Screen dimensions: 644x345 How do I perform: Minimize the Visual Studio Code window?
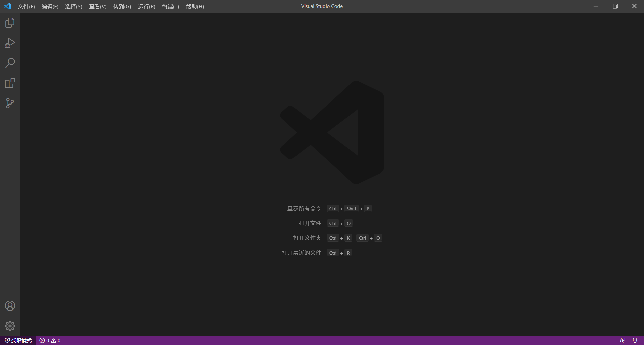[x=596, y=6]
